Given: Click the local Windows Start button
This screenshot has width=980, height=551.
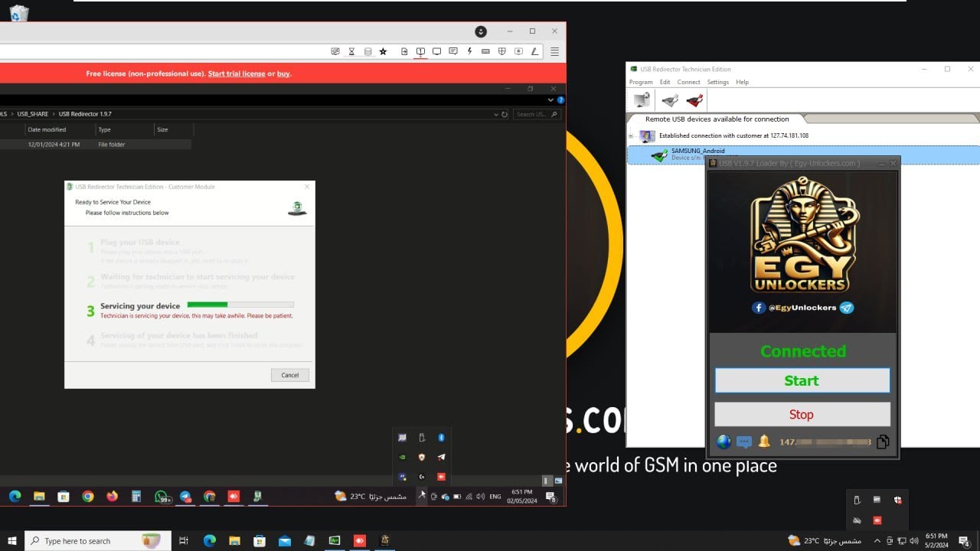Looking at the screenshot, I should click(x=12, y=541).
